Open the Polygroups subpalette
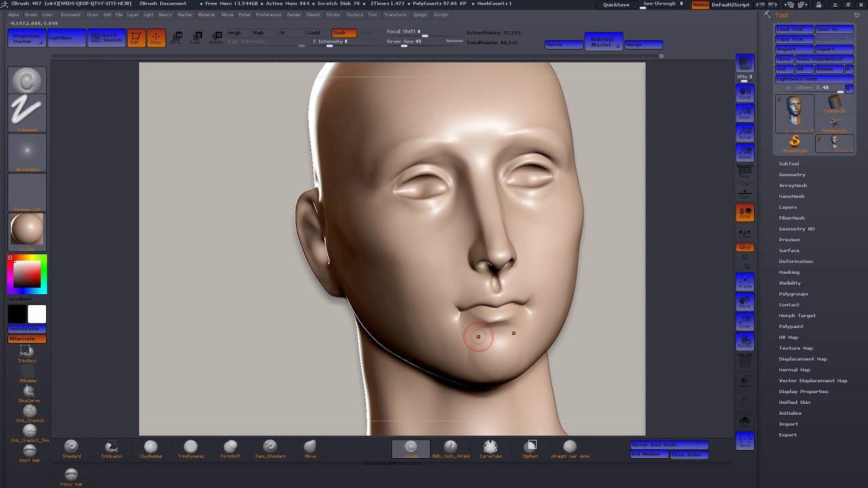Viewport: 868px width, 488px height. tap(793, 293)
